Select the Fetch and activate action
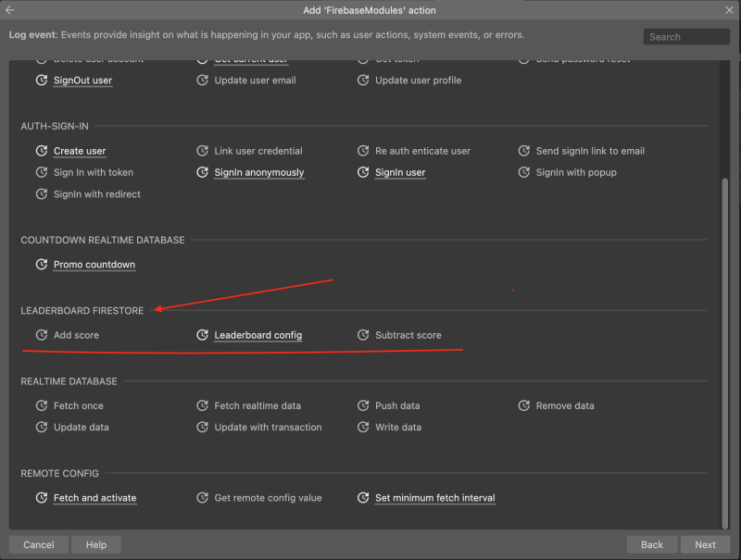Screen dimensions: 741x560 point(95,498)
